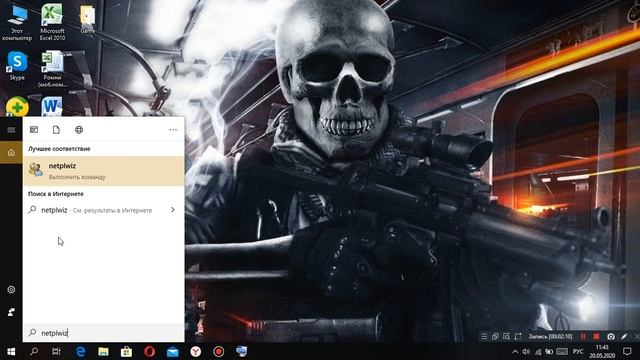Image resolution: width=640 pixels, height=360 pixels.
Task: Take a screenshot with recorder camera icon
Action: click(x=611, y=337)
